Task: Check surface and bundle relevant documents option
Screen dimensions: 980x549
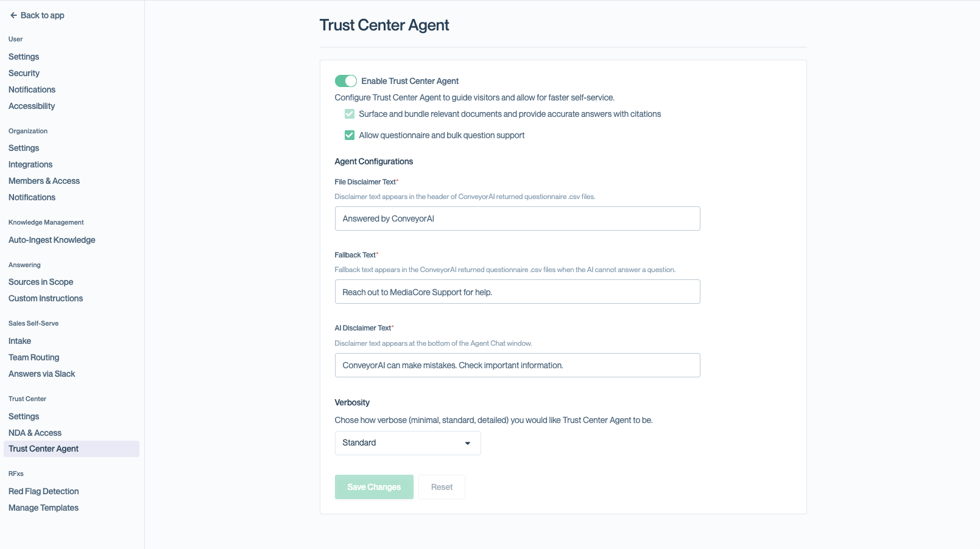Action: (x=349, y=114)
